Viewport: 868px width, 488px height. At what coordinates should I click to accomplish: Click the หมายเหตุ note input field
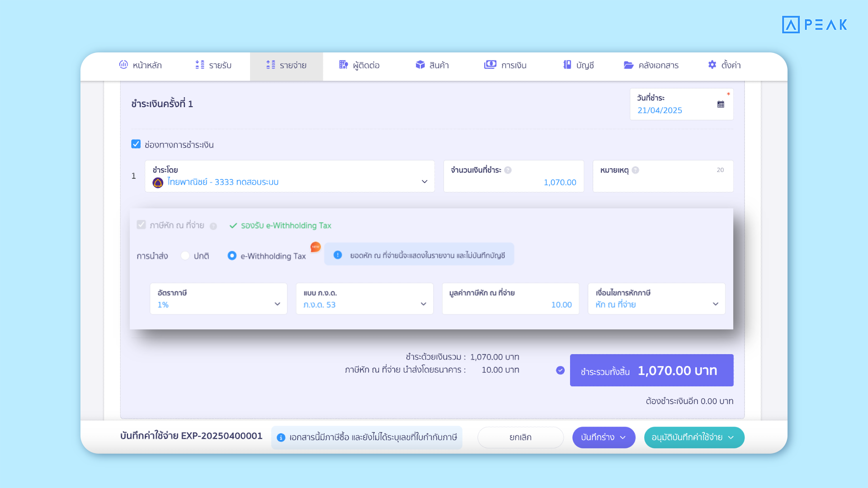tap(662, 182)
